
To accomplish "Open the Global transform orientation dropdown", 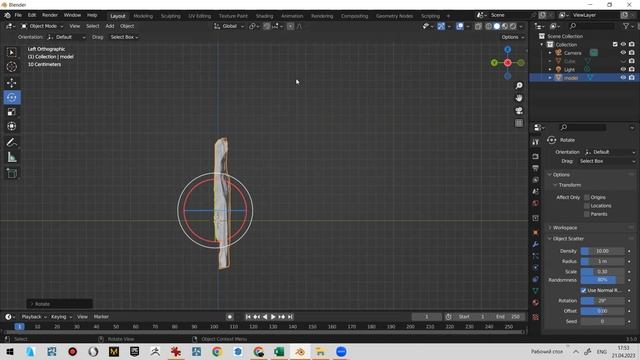I will 229,26.
